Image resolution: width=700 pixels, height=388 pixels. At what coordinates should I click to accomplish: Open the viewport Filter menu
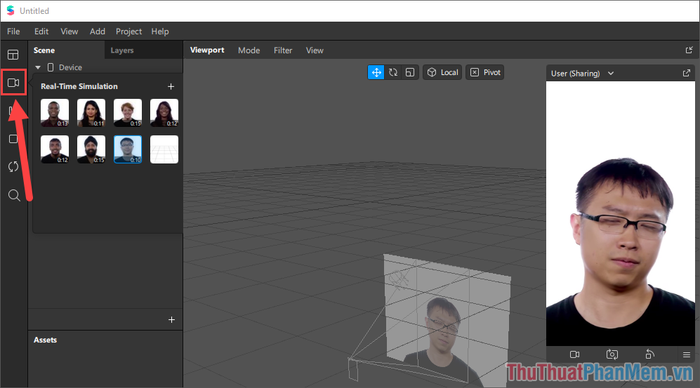point(283,50)
